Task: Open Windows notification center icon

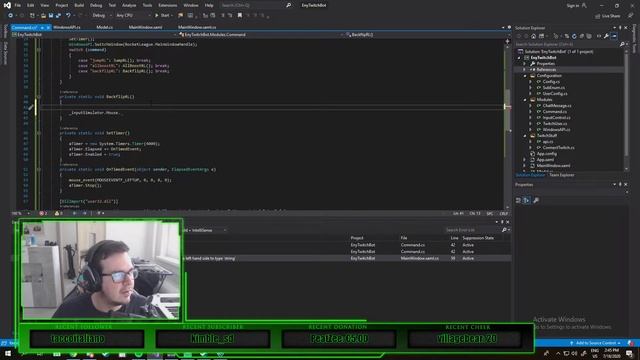Action: pos(629,353)
